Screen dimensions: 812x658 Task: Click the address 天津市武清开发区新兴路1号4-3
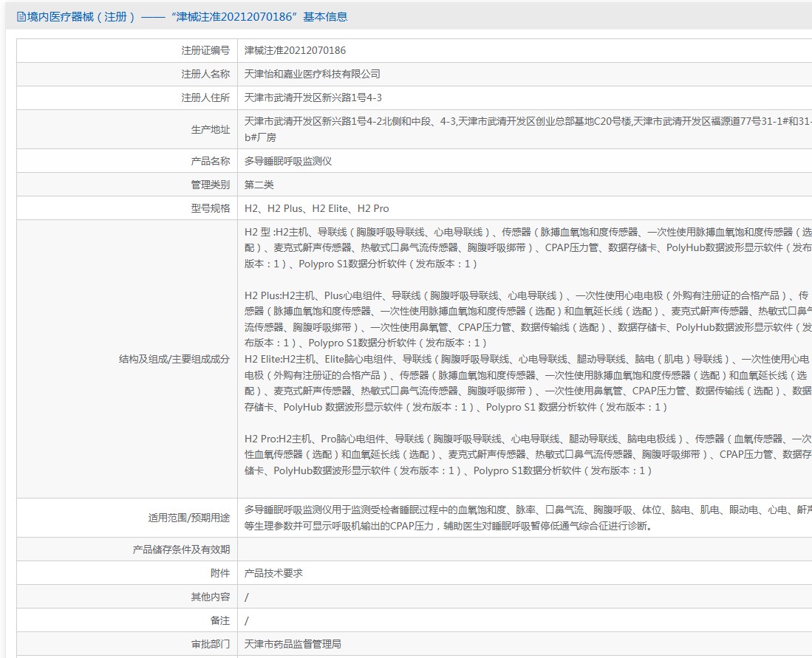tap(313, 98)
